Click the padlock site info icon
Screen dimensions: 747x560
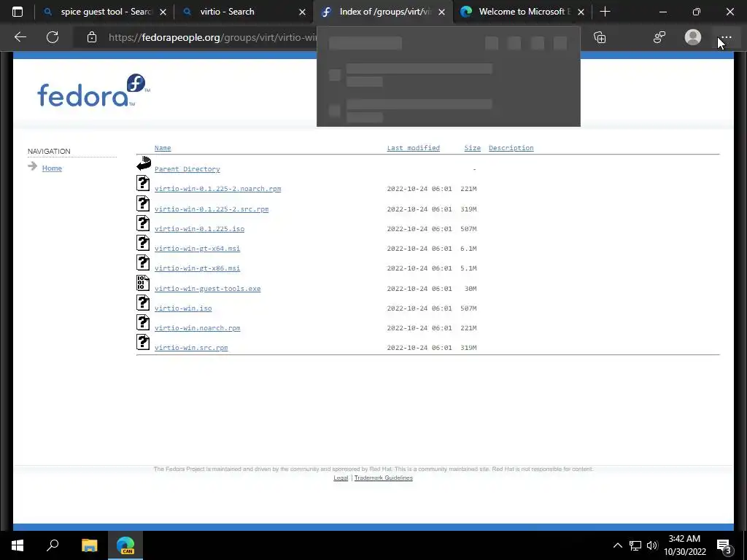(92, 37)
